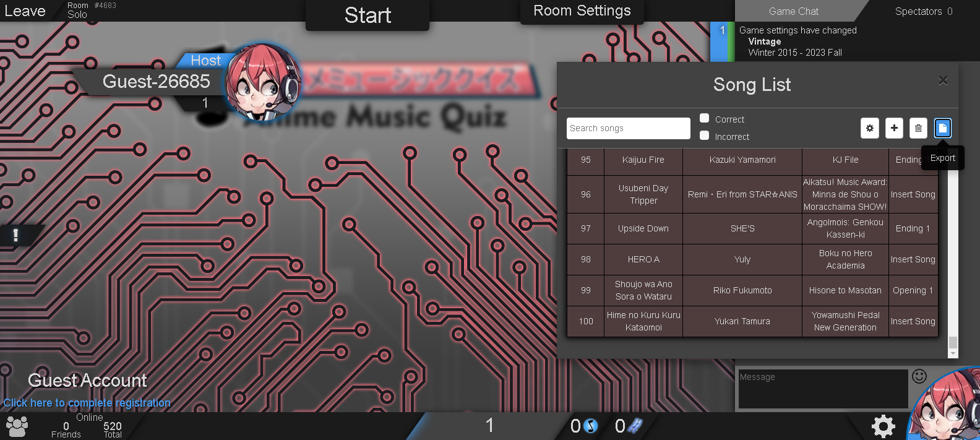Screen dimensions: 980x440
Task: Enable the Correct filter checkbox
Action: pos(704,118)
